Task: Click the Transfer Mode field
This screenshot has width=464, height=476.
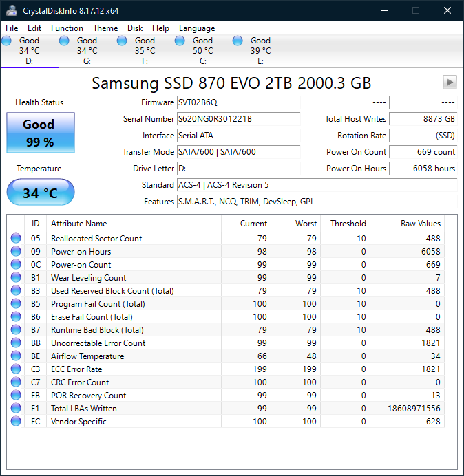Action: click(238, 151)
